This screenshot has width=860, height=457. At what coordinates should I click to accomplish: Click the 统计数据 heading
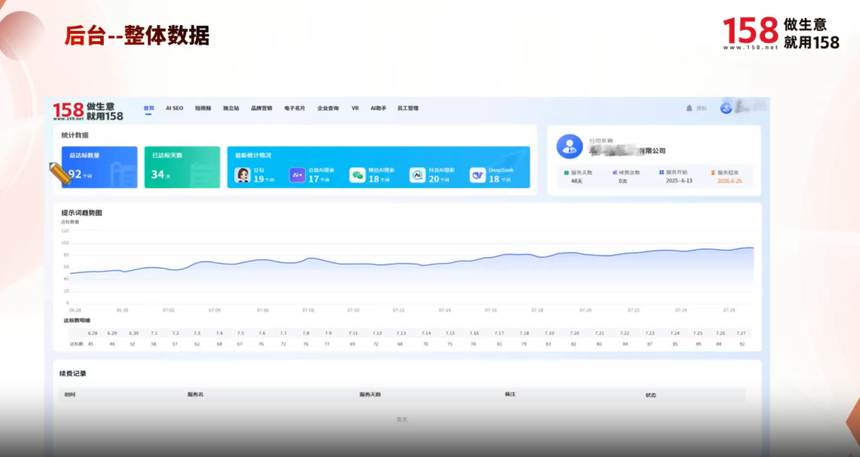point(75,135)
